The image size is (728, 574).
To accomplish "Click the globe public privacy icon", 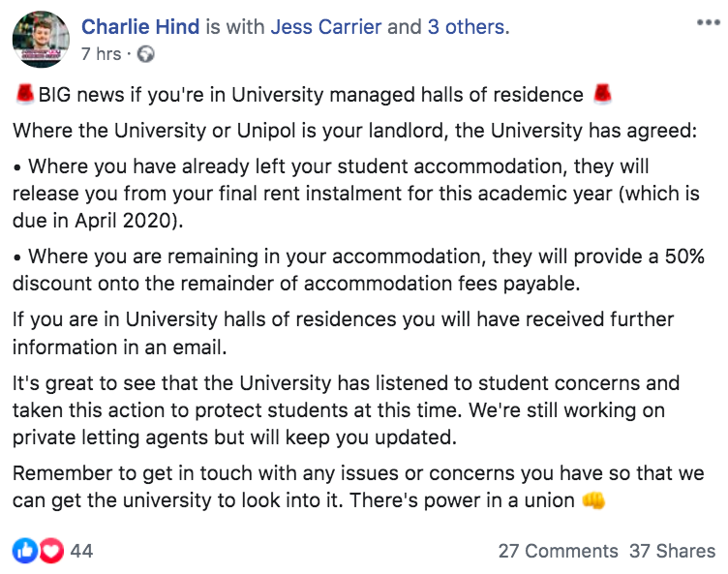I will click(146, 54).
